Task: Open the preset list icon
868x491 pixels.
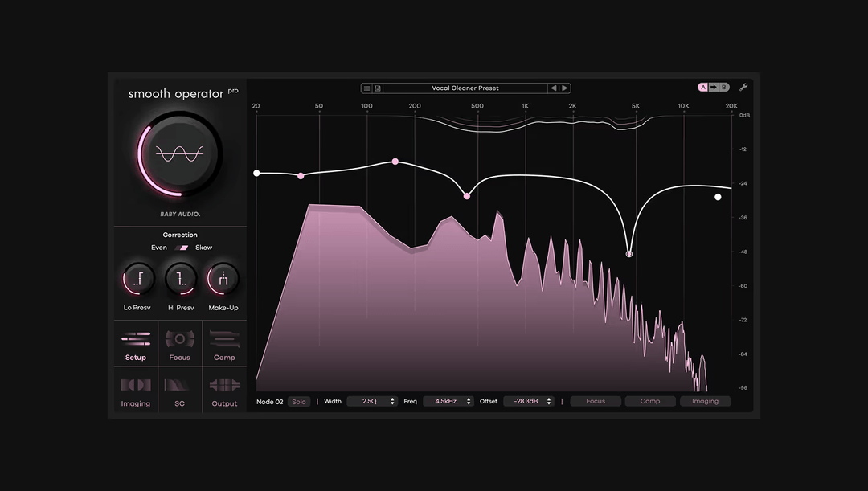Action: click(x=366, y=88)
